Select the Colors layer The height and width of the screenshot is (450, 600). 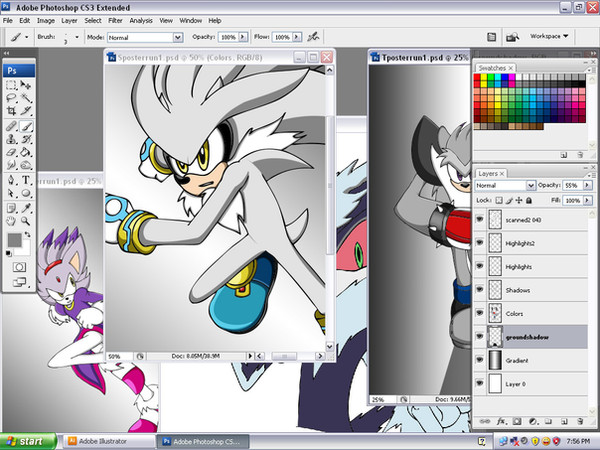tap(536, 313)
